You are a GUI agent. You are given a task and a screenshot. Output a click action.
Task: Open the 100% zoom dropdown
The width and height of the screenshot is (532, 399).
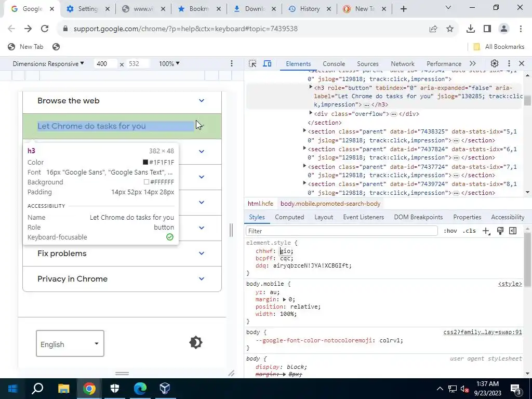pos(169,64)
